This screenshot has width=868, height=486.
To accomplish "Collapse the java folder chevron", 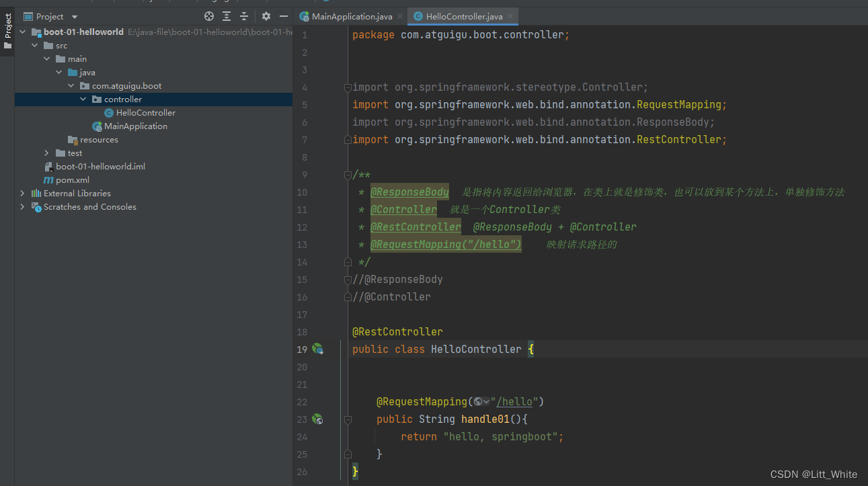I will pyautogui.click(x=59, y=72).
